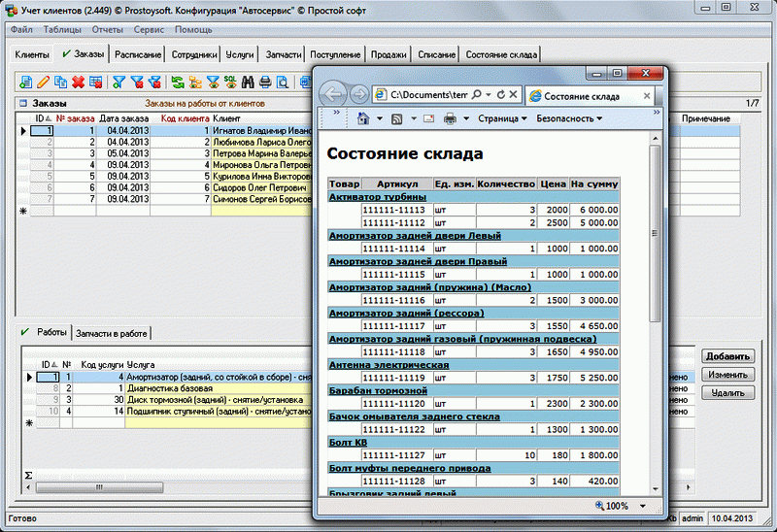Viewport: 777px width, 532px height.
Task: Open the SQL query toolbar icon
Action: (x=229, y=83)
